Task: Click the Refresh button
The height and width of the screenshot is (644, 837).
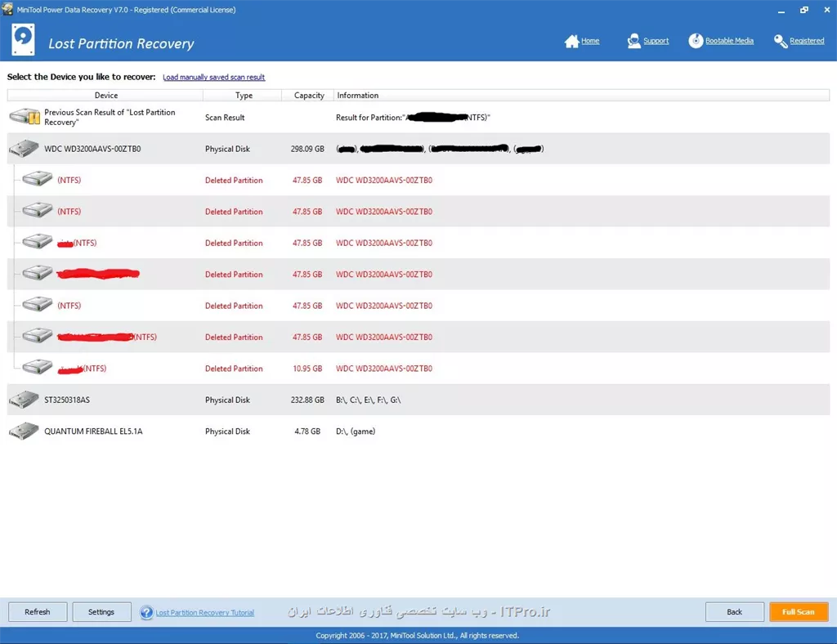Action: pyautogui.click(x=38, y=612)
